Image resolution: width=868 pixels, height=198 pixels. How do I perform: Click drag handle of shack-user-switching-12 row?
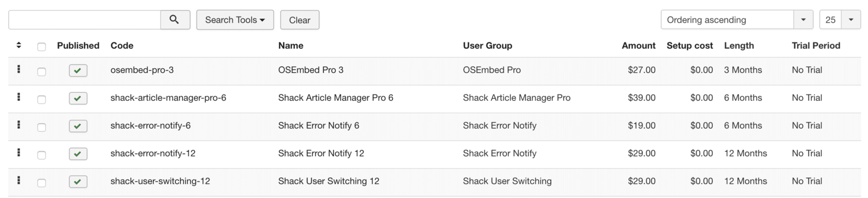tap(19, 181)
